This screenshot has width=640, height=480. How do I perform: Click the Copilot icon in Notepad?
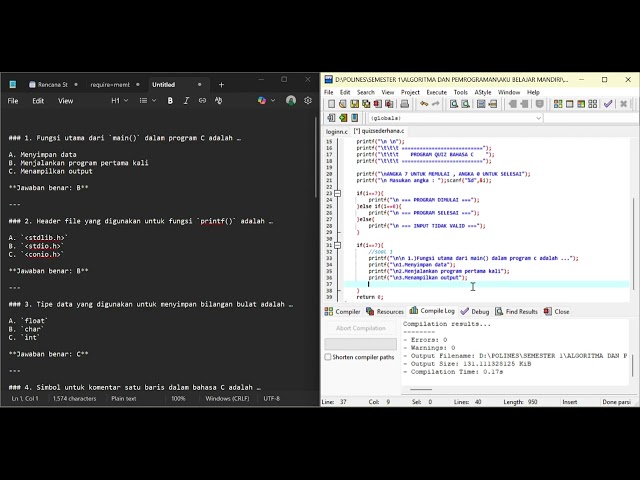pyautogui.click(x=262, y=100)
